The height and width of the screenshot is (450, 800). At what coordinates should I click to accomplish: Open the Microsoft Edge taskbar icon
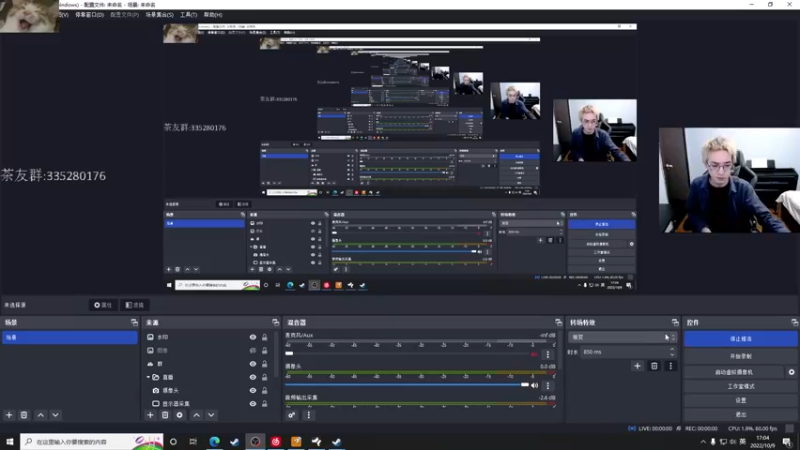tap(214, 441)
